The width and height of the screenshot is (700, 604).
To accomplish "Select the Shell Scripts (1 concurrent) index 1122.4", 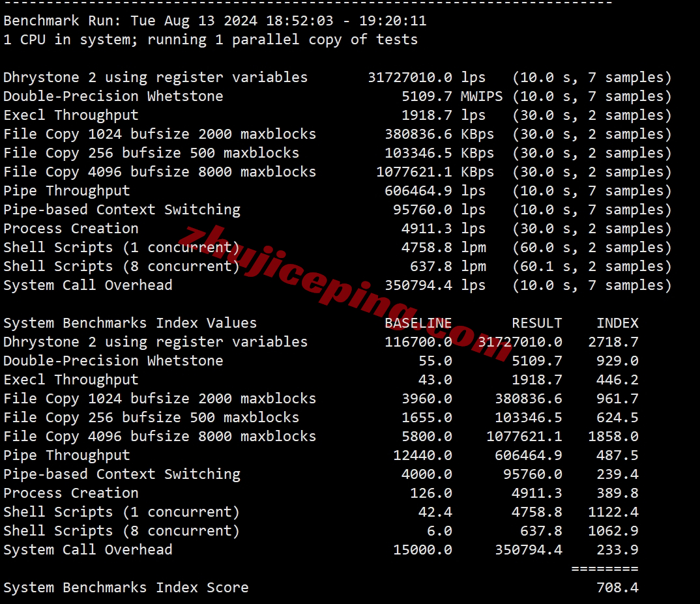I will 613,512.
